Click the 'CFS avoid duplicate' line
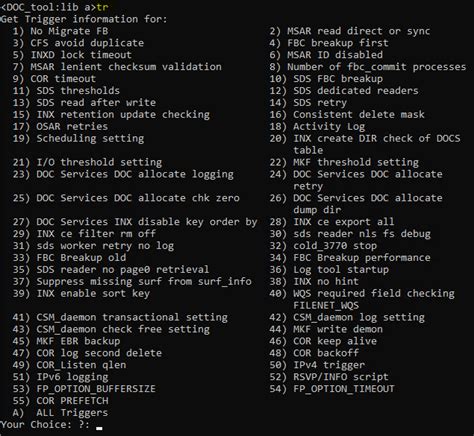The width and height of the screenshot is (474, 436). [x=87, y=43]
